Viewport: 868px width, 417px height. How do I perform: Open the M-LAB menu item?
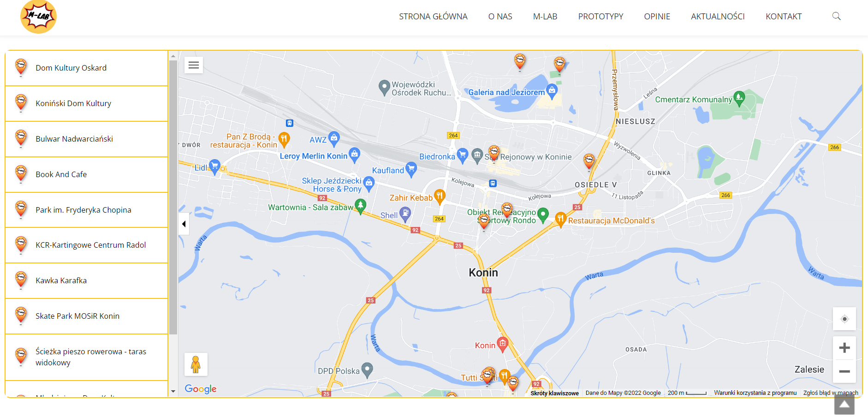pyautogui.click(x=545, y=17)
